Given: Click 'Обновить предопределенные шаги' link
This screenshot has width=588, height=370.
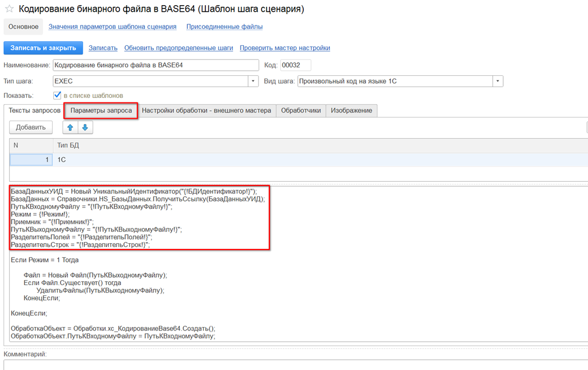Looking at the screenshot, I should pos(178,48).
